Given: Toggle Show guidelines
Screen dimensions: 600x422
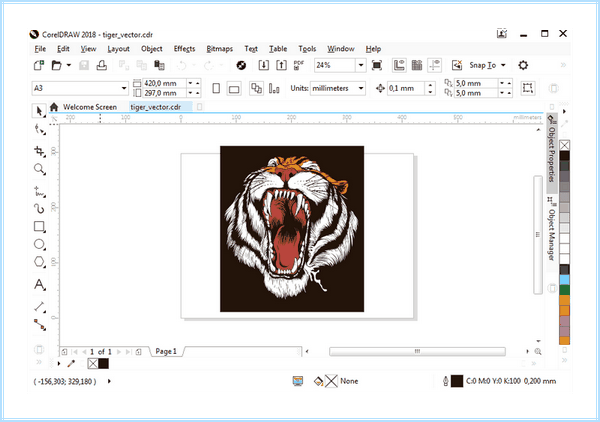Looking at the screenshot, I should pos(435,65).
